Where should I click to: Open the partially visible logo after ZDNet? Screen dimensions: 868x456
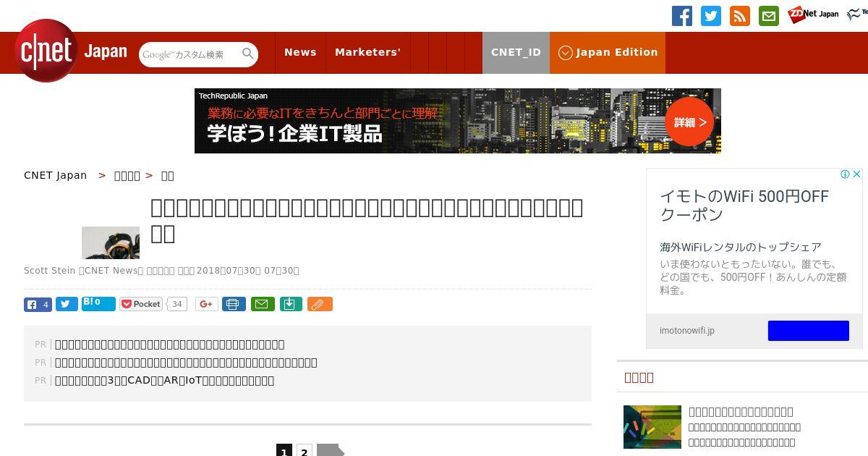pyautogui.click(x=856, y=14)
